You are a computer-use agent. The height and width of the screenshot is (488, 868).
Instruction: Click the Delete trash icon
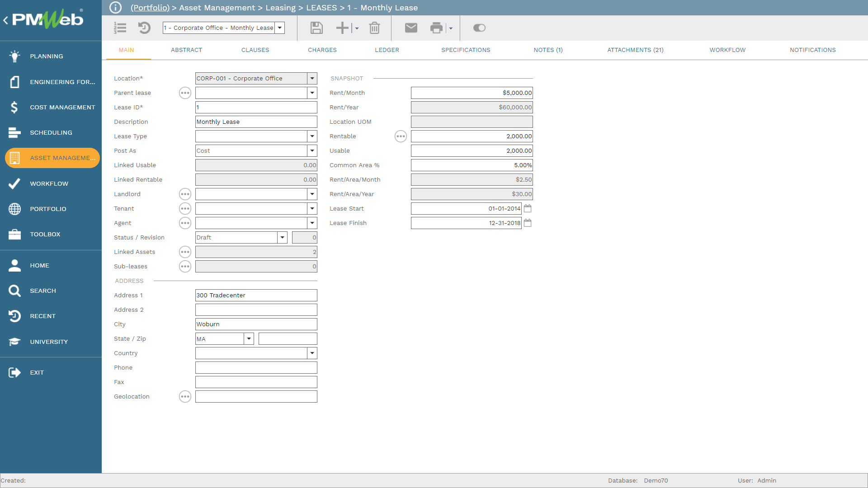[374, 28]
